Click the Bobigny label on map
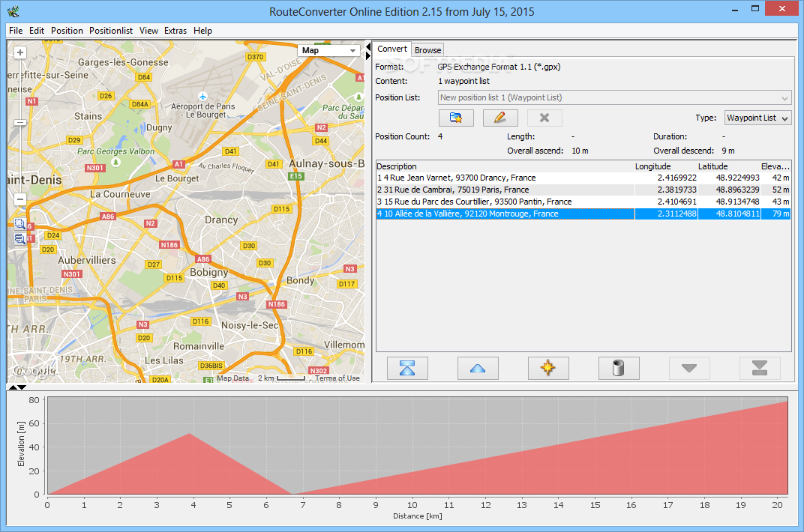 point(208,272)
